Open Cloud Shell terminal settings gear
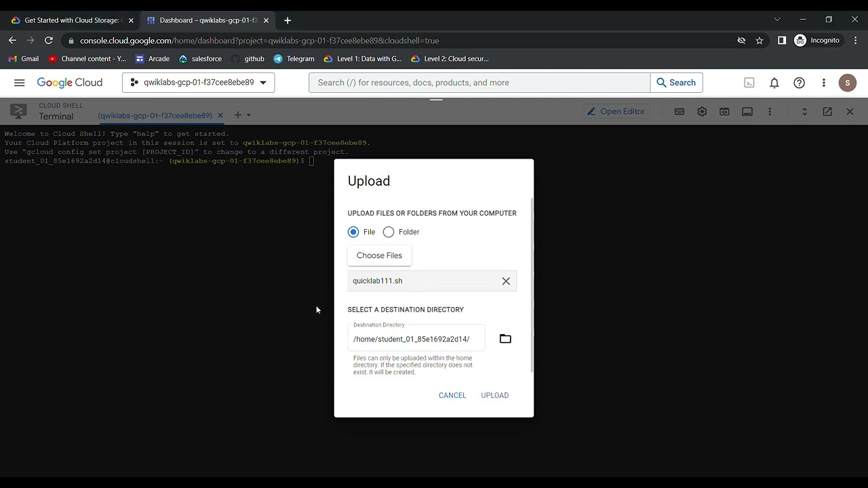The width and height of the screenshot is (868, 488). click(702, 112)
